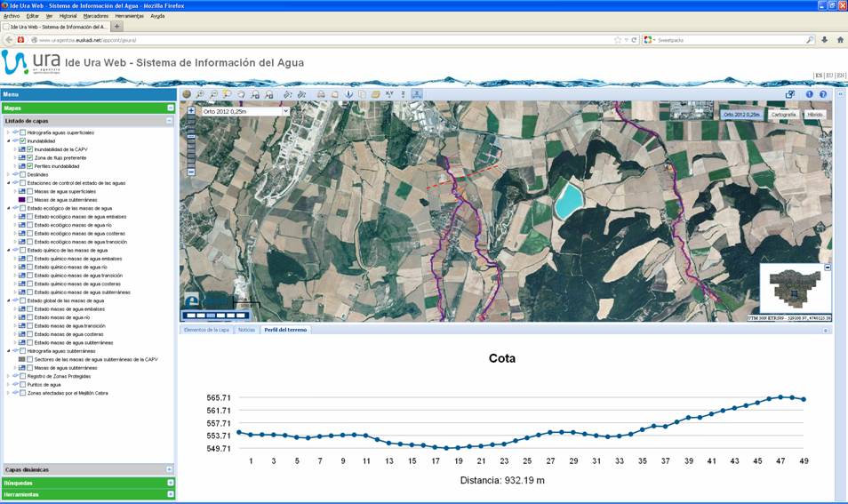Viewport: 848px width, 504px height.
Task: Switch basemap to Cartografía
Action: (783, 115)
